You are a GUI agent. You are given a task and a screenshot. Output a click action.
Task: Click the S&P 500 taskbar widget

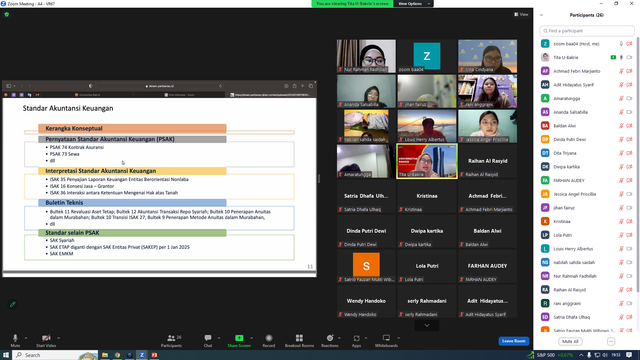point(551,355)
